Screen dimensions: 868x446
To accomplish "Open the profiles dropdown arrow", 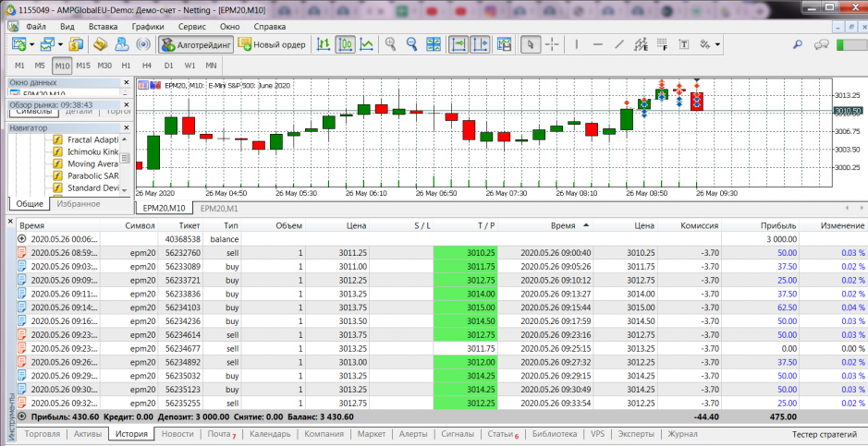I will click(60, 44).
